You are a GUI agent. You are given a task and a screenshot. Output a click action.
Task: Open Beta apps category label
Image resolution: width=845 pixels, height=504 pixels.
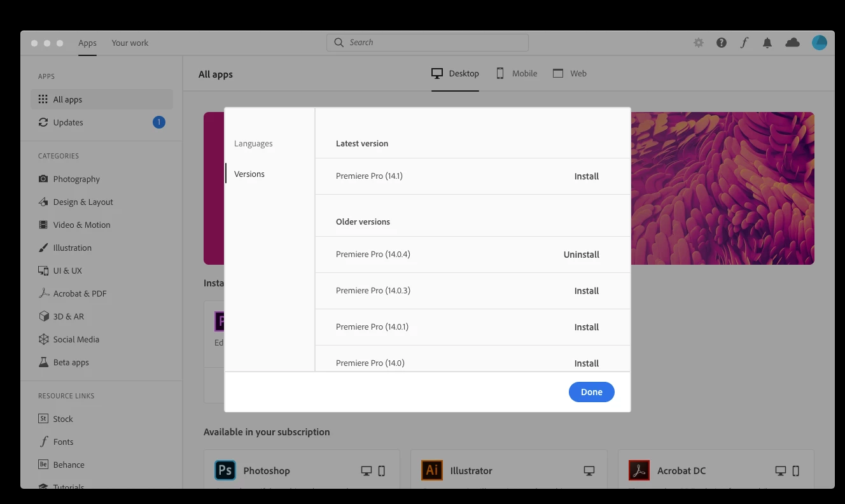click(x=71, y=362)
